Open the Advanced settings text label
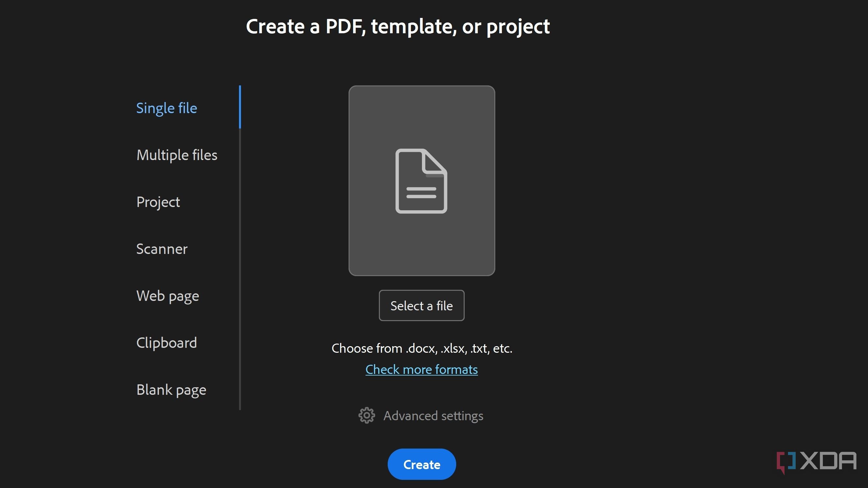 click(433, 416)
